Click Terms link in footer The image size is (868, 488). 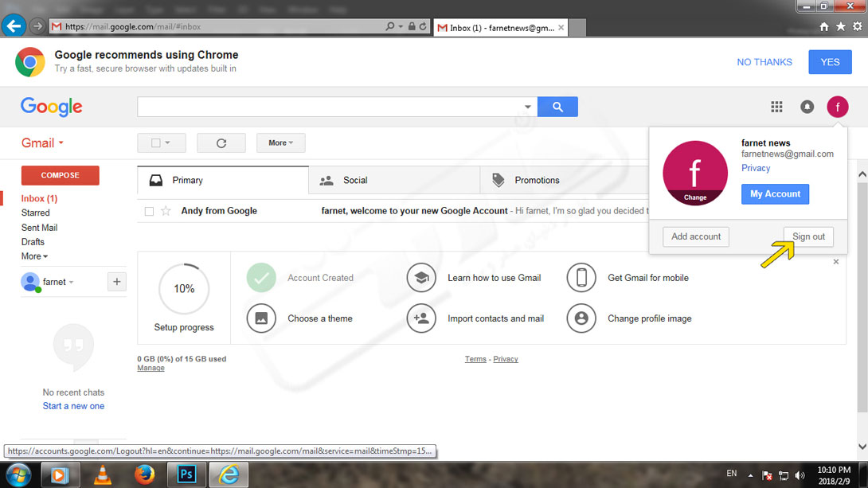coord(475,359)
